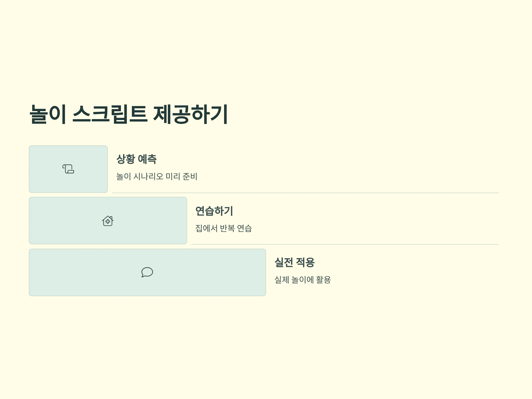532x399 pixels.
Task: Select the medium-width teal step box
Action: (108, 221)
